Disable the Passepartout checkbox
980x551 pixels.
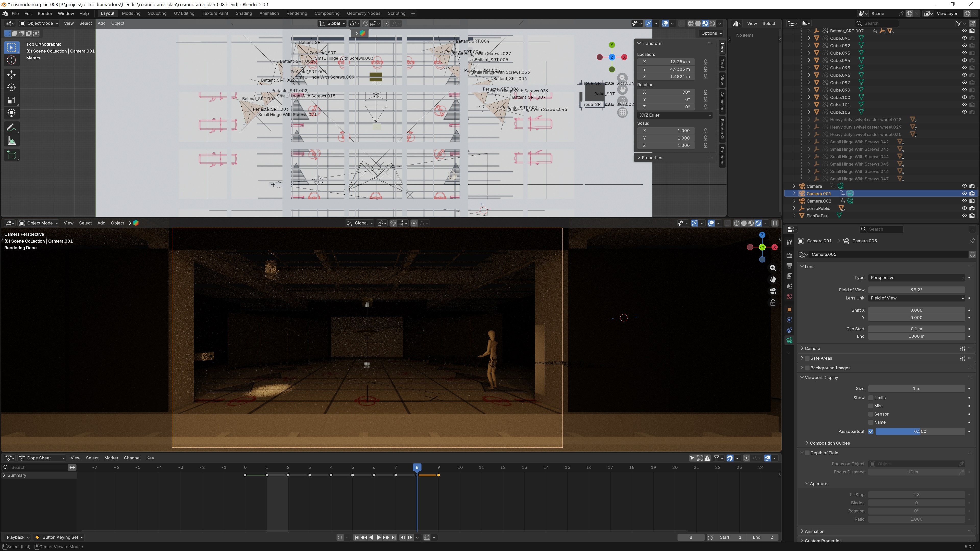point(871,431)
